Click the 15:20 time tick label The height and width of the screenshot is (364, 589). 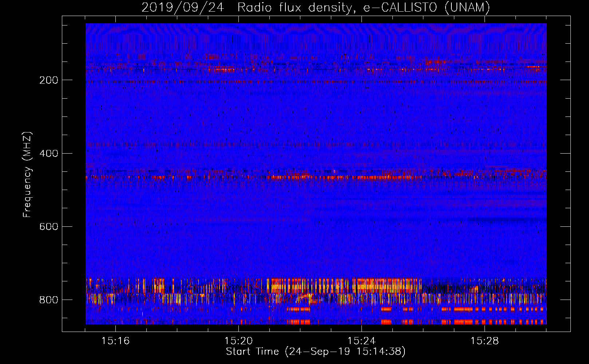[238, 341]
